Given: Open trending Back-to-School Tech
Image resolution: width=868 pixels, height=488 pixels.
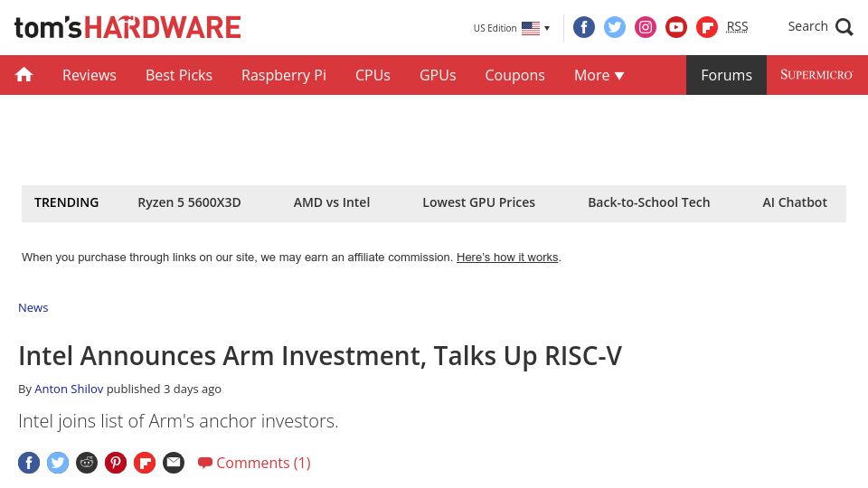Looking at the screenshot, I should click(649, 202).
